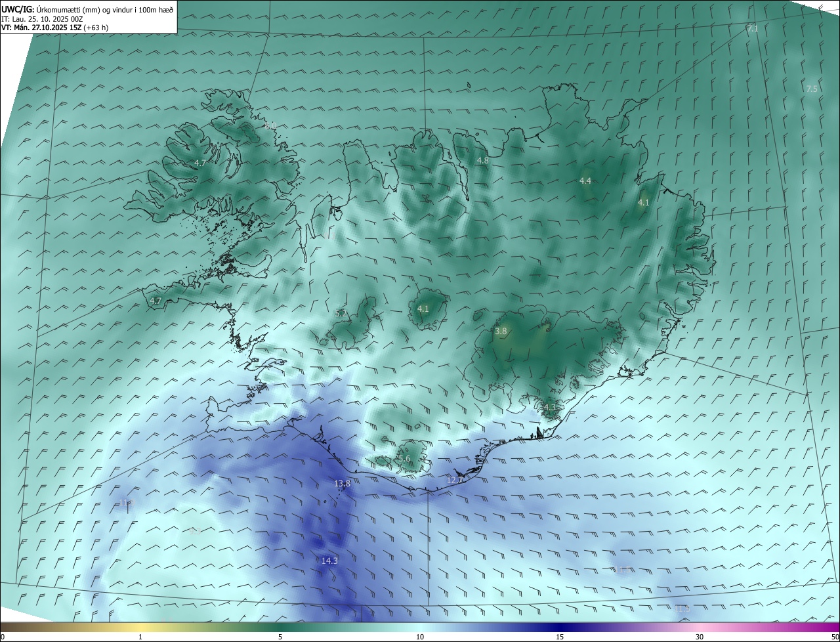Click the faint 8.0 value by the Westfjords
Viewport: 840px width, 642px height.
270,125
